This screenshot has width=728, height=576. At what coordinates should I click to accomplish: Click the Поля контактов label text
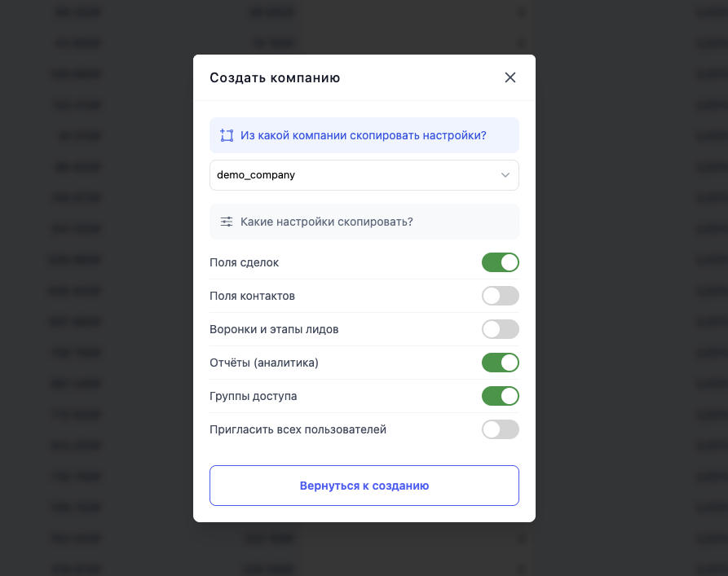(252, 296)
